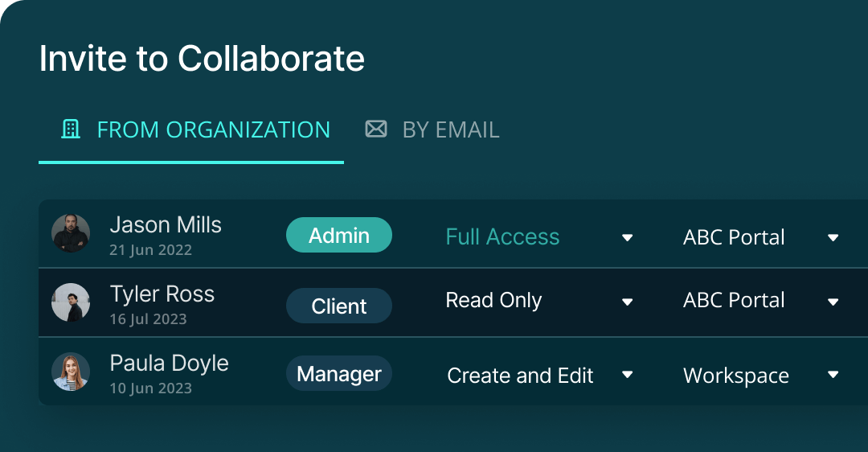Expand Tyler Ross' ABC Portal dropdown arrow
This screenshot has width=868, height=452.
pyautogui.click(x=833, y=302)
